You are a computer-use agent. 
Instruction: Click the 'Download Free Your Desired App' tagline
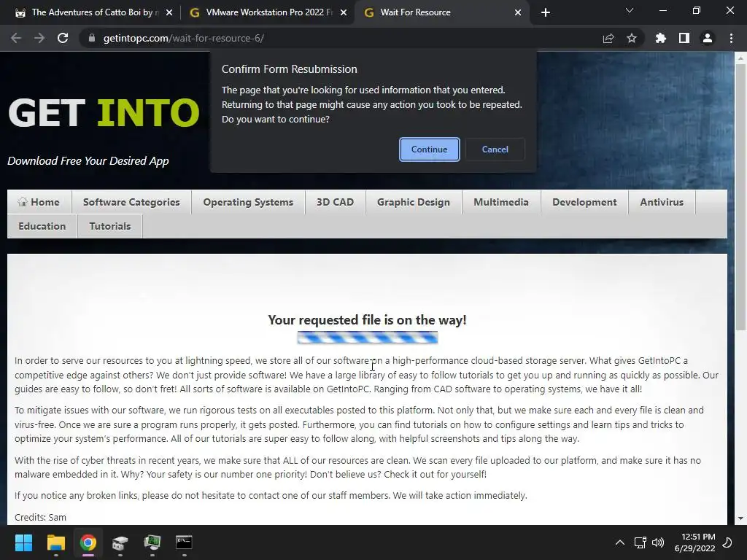pyautogui.click(x=88, y=161)
